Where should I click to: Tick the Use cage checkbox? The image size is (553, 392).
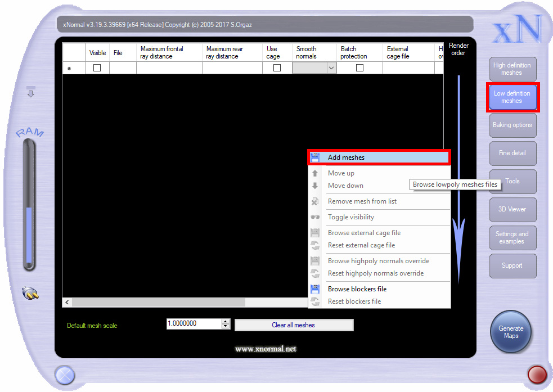pyautogui.click(x=277, y=68)
